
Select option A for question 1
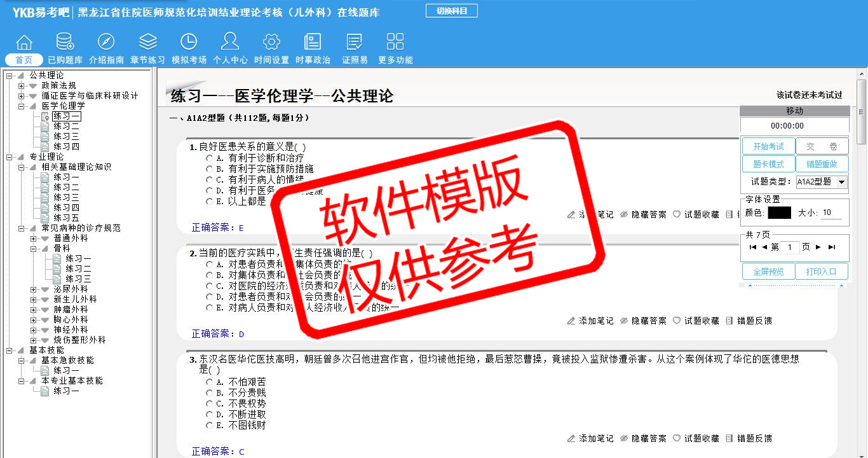(x=210, y=158)
